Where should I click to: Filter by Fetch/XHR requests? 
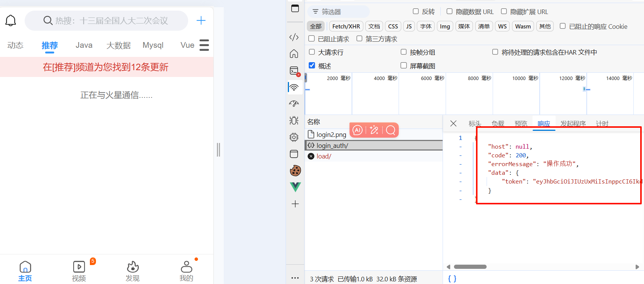[x=346, y=26]
